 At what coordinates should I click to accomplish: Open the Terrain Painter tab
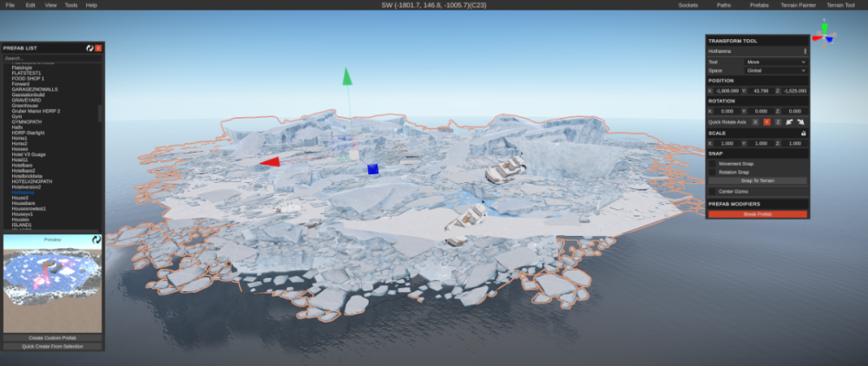click(x=797, y=5)
